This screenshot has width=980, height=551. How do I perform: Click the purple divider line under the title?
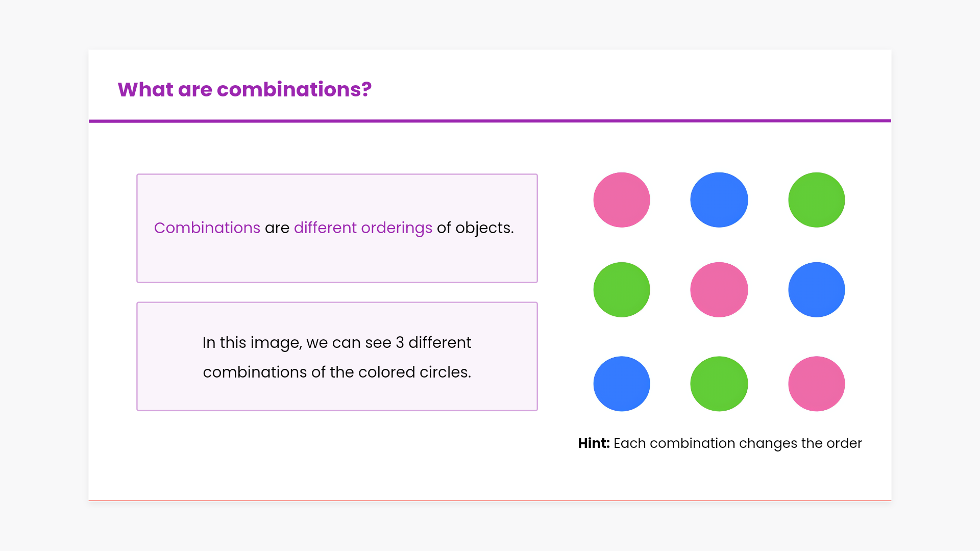(490, 121)
